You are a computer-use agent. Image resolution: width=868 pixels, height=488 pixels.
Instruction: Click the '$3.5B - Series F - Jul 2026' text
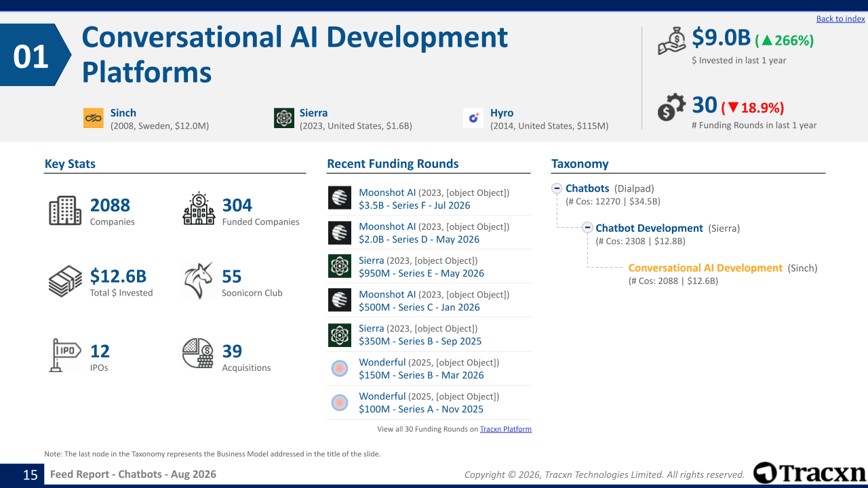[x=414, y=205]
